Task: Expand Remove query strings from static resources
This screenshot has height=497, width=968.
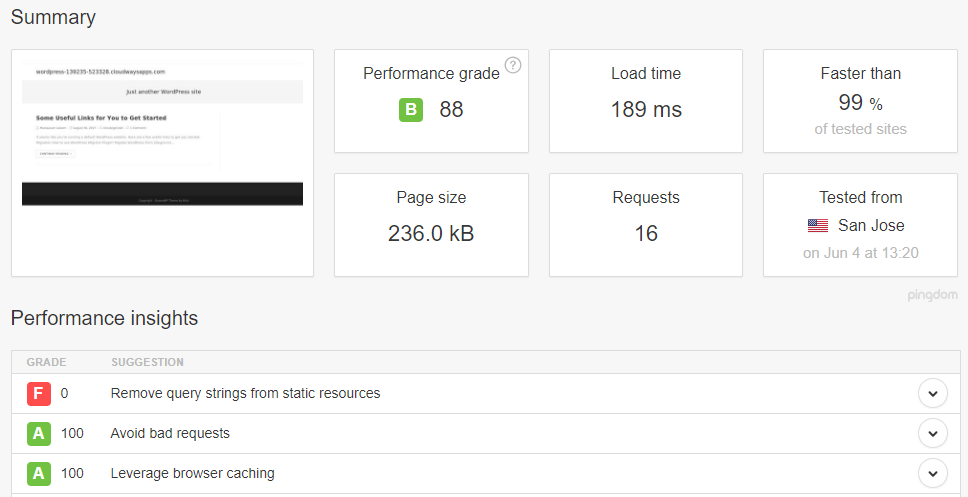Action: click(932, 393)
